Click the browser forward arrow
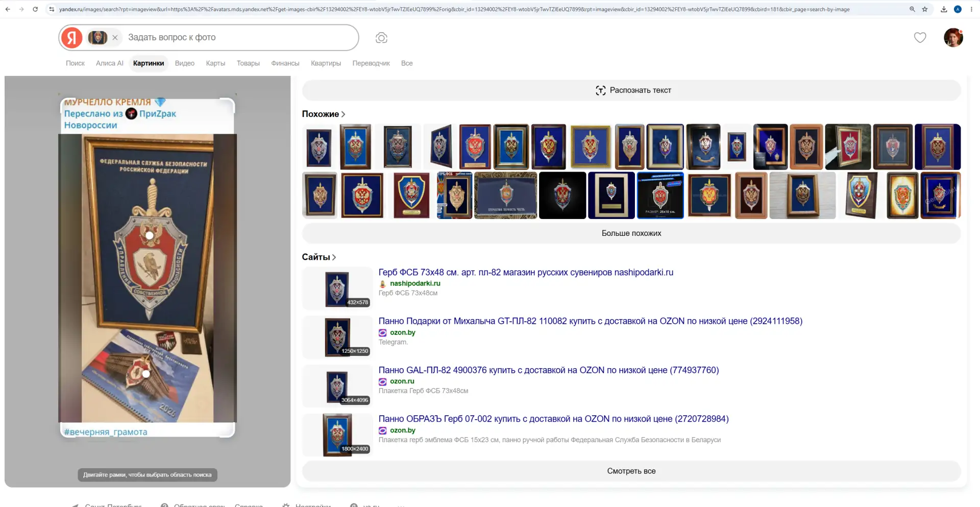Image resolution: width=980 pixels, height=507 pixels. (x=21, y=9)
